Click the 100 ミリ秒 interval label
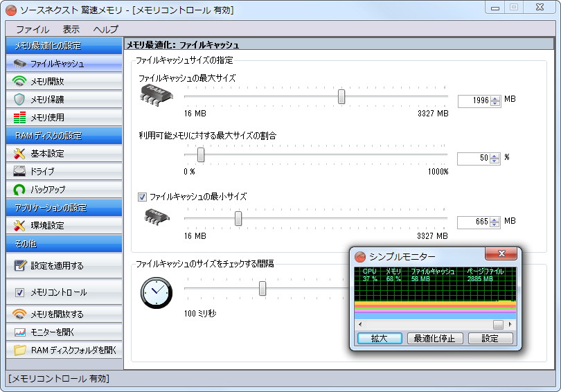 200,314
